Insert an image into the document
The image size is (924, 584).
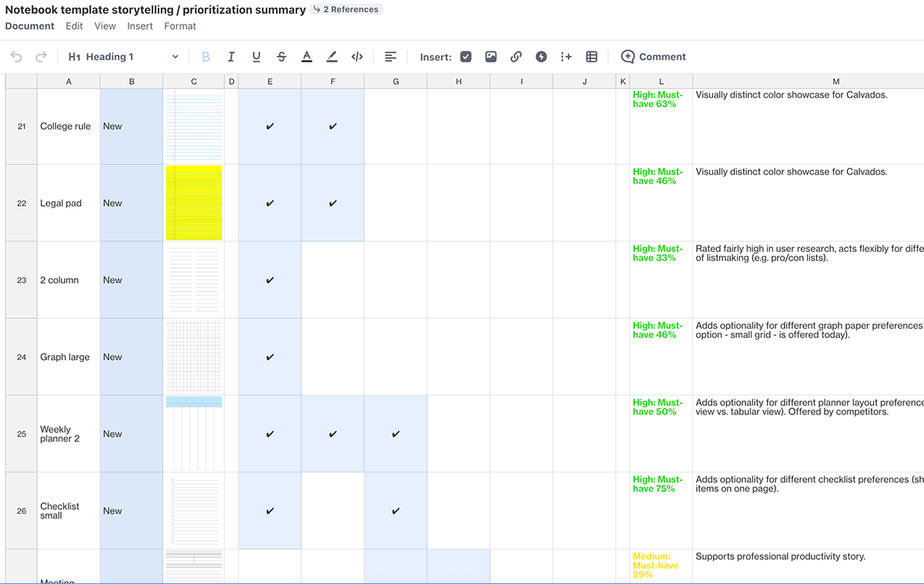[490, 56]
